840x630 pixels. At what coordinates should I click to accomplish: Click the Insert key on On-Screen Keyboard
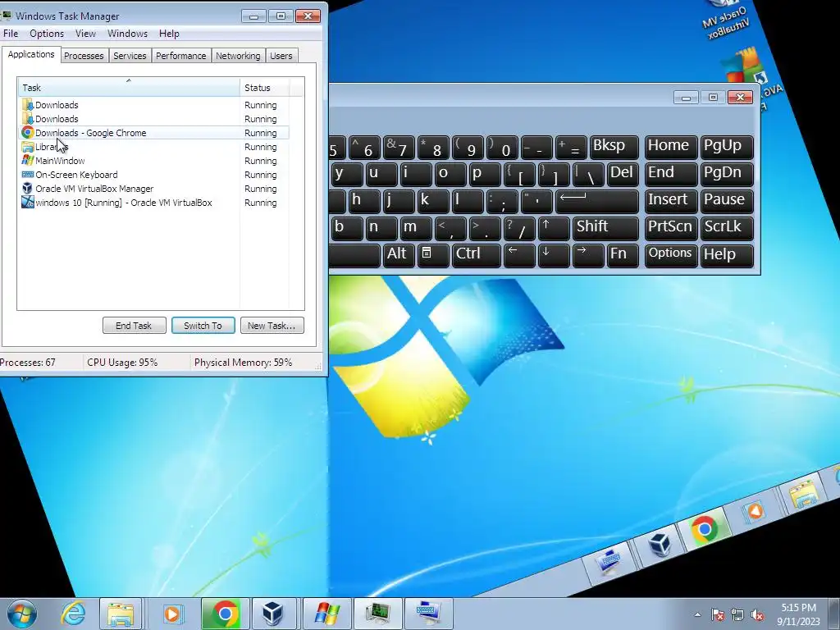click(671, 201)
